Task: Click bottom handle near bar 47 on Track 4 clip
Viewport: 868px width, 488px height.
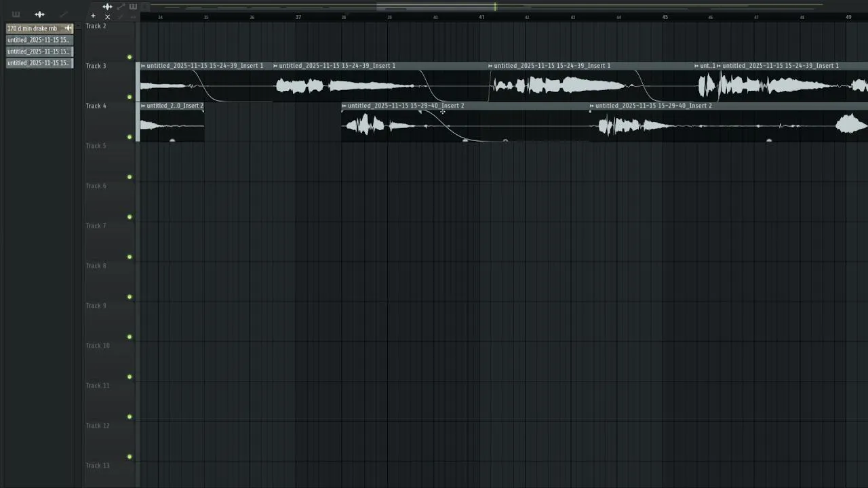Action: click(x=769, y=140)
